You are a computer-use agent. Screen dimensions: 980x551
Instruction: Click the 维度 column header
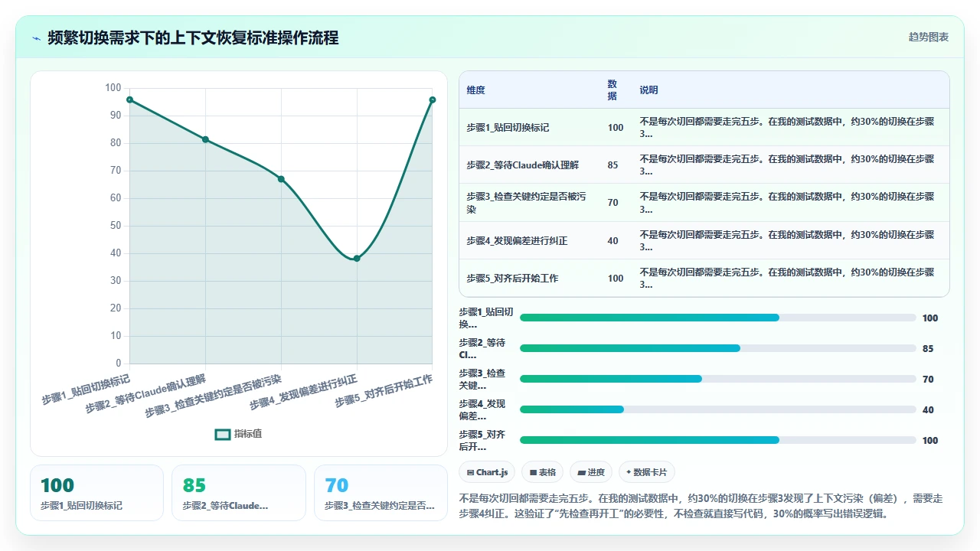pyautogui.click(x=475, y=90)
